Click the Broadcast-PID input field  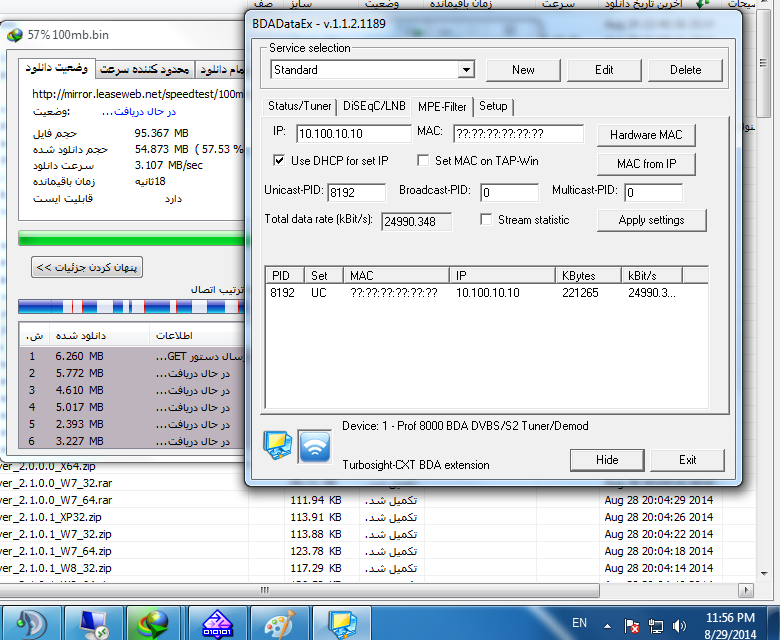coord(509,192)
